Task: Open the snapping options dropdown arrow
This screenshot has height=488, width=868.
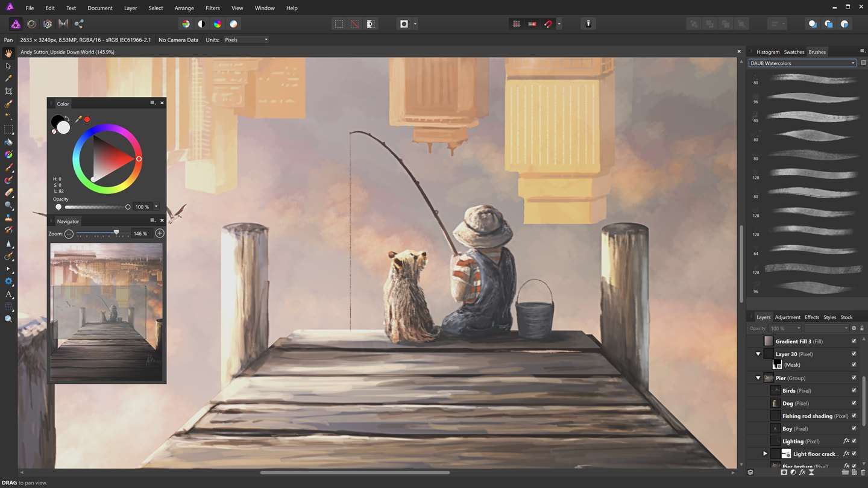Action: tap(559, 24)
